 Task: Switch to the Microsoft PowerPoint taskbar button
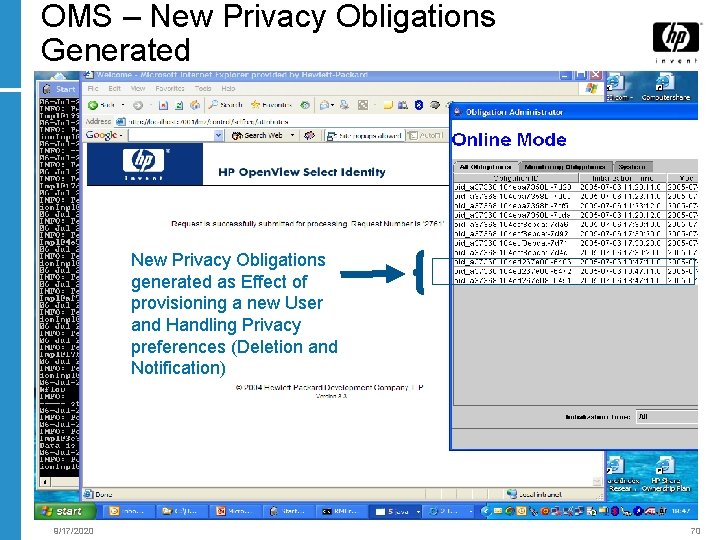[233, 511]
